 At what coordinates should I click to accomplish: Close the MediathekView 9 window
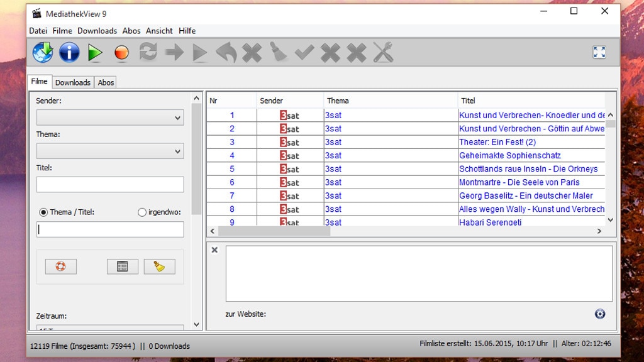(604, 11)
